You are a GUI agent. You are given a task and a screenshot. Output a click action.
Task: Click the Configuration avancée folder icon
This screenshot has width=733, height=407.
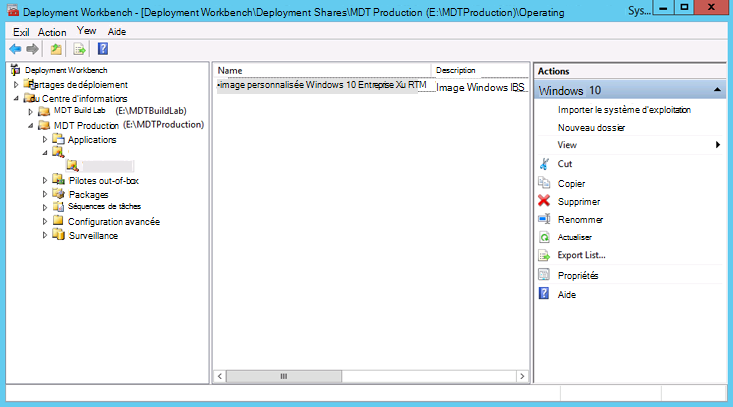click(58, 220)
